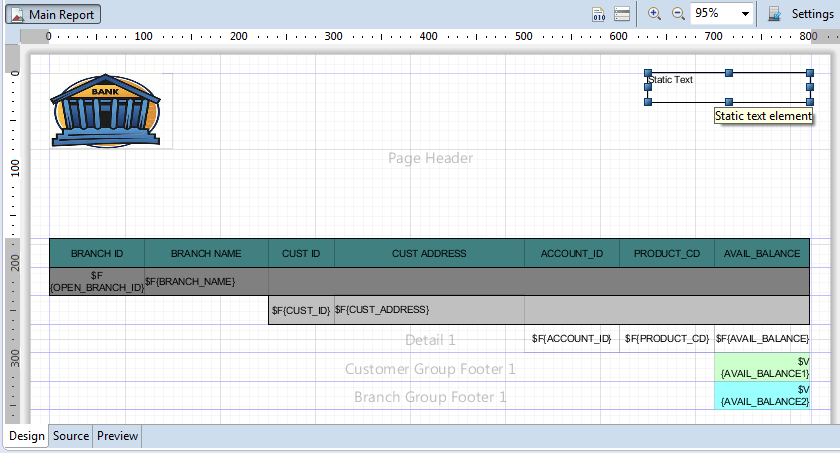
Task: Click the Page Header band label
Action: point(430,158)
